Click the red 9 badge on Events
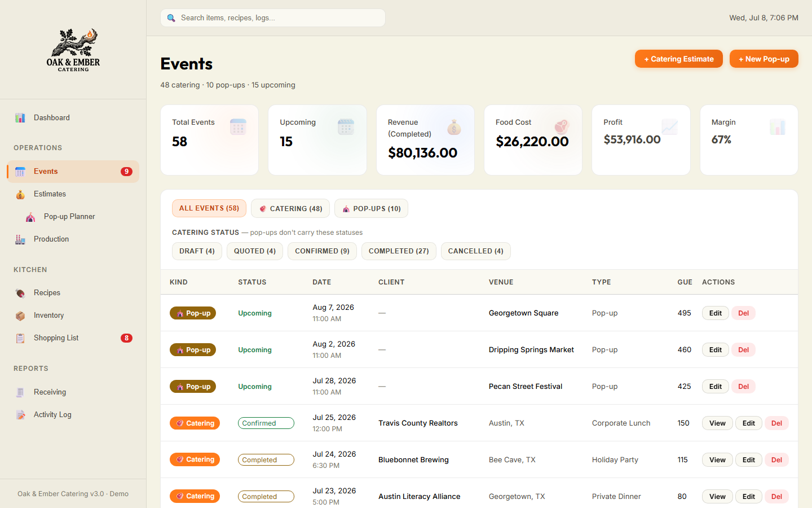Screen dimensions: 812x508 [x=126, y=172]
